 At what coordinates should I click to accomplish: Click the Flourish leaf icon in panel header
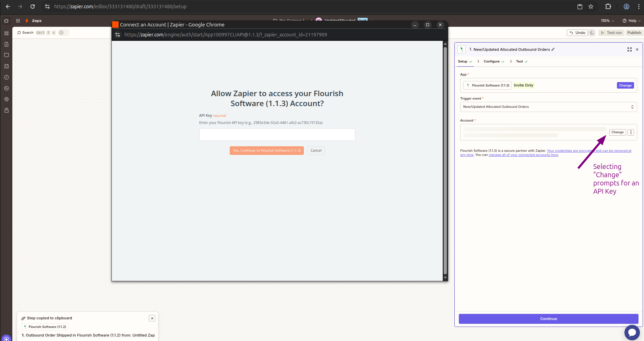(x=462, y=49)
